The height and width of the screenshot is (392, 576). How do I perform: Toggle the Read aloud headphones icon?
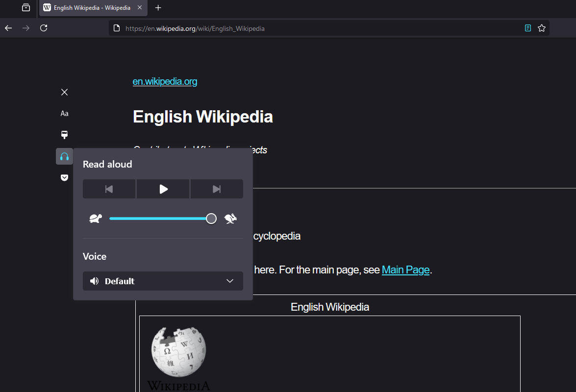point(64,156)
